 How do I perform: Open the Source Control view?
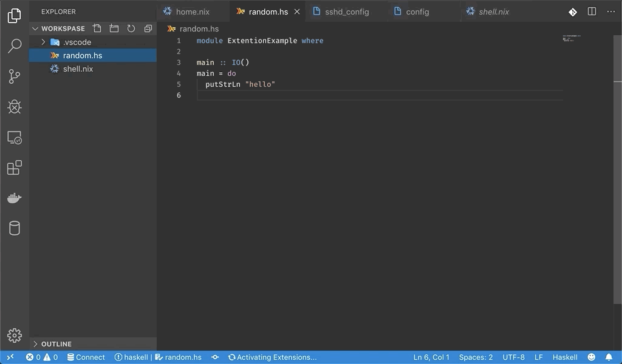[15, 76]
